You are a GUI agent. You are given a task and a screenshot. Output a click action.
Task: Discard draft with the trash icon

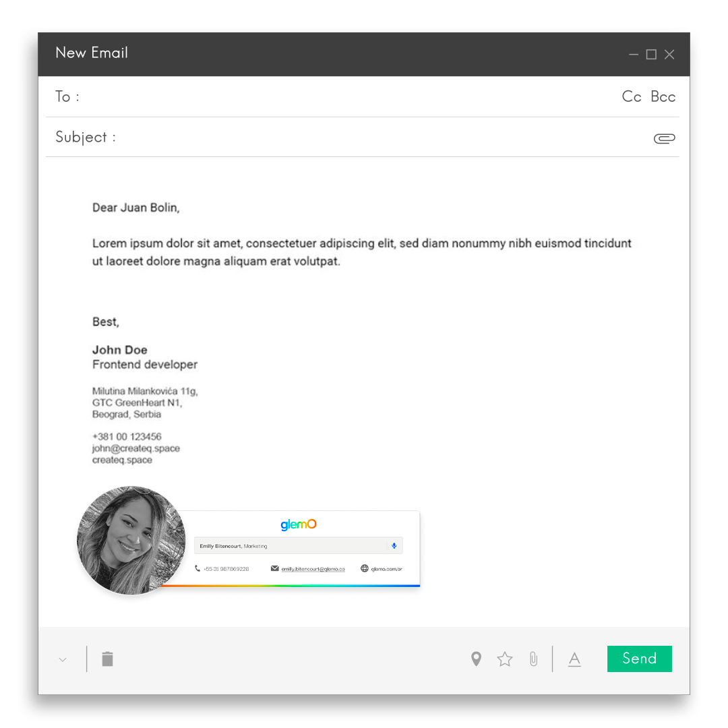click(x=107, y=659)
